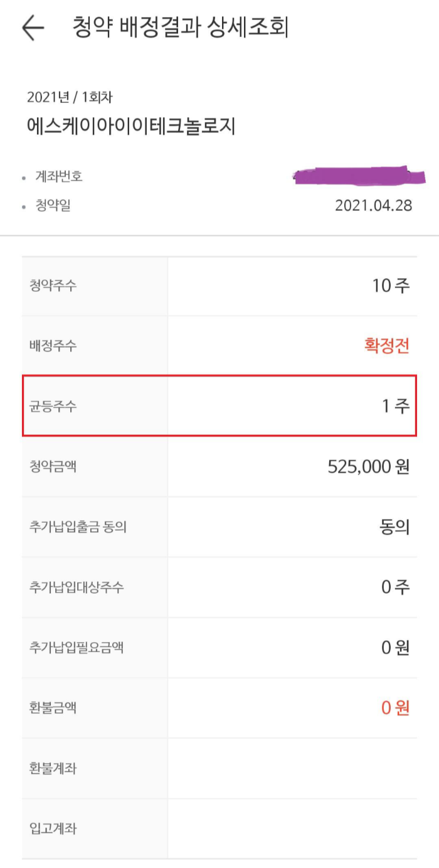Click the highlighted 균등주수 row
This screenshot has height=868, width=439.
pos(219,405)
